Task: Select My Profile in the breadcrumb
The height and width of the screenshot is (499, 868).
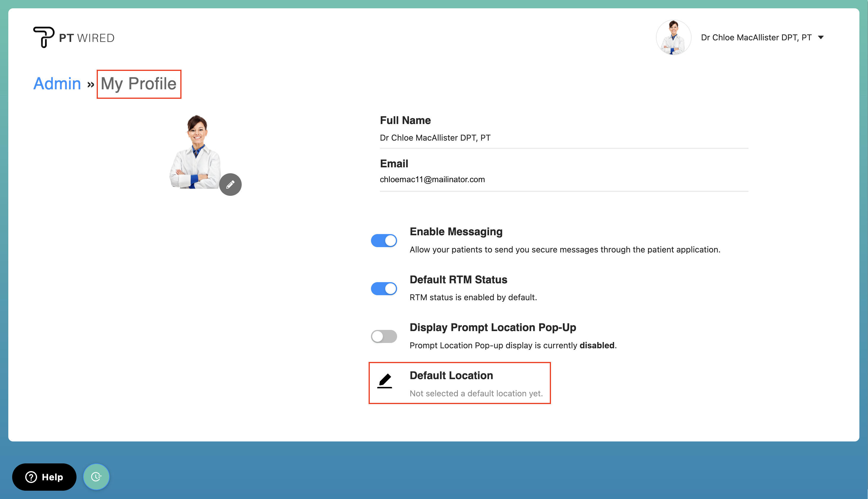Action: click(138, 84)
